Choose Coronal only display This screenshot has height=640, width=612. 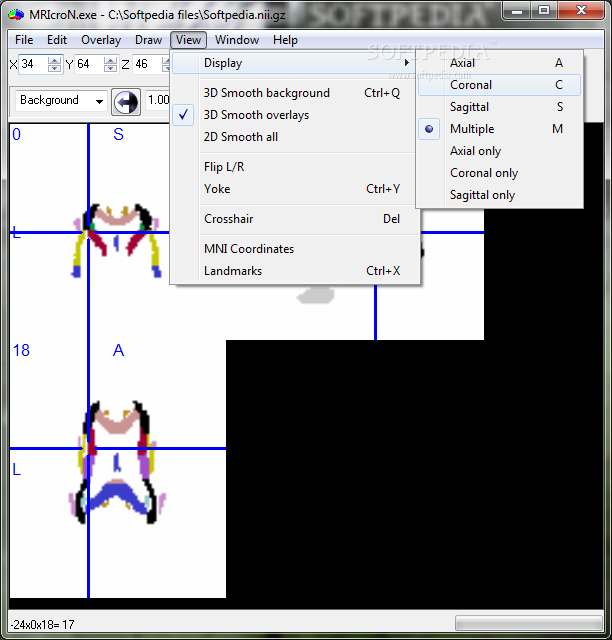499,173
